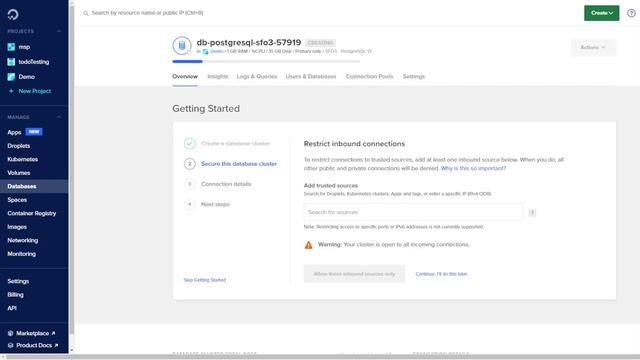
Task: Open the map project icon
Action: [x=11, y=47]
